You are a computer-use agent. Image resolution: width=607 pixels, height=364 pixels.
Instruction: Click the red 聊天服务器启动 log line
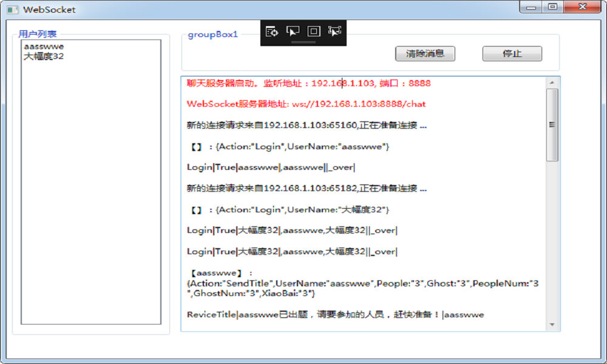coord(308,83)
